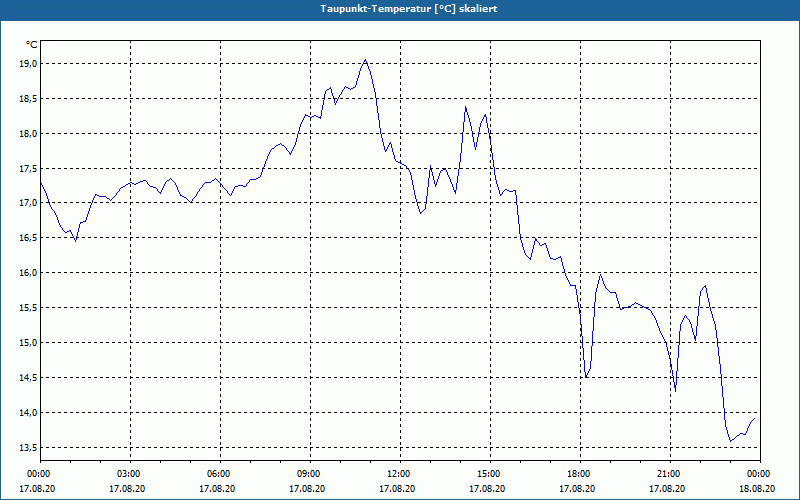Click the 17.08.20 date under 15:00
Image resolution: width=800 pixels, height=500 pixels.
coord(487,488)
